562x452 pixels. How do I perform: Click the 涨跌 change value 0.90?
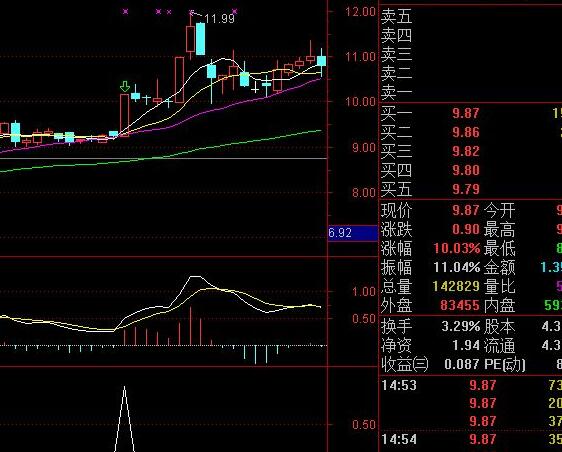point(466,229)
